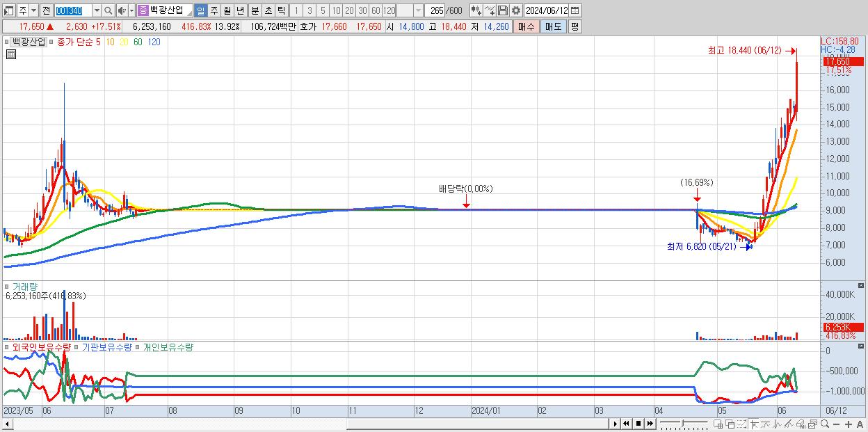Click the play button in bottom bar
868x432 pixels.
[x=615, y=424]
